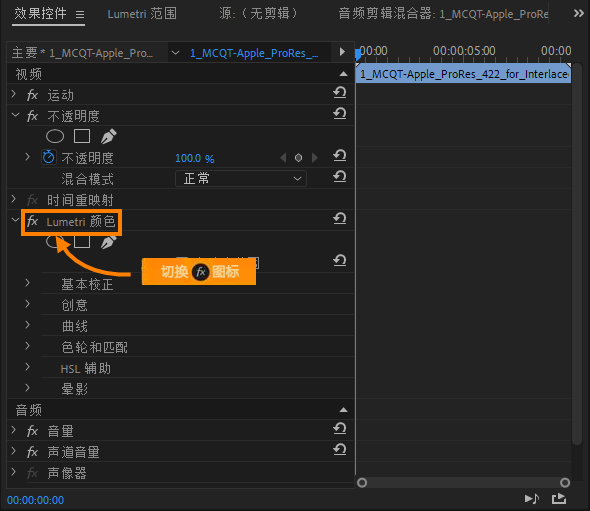Create an ellipse mask under 不透明度
Image resolution: width=590 pixels, height=511 pixels.
(x=55, y=136)
